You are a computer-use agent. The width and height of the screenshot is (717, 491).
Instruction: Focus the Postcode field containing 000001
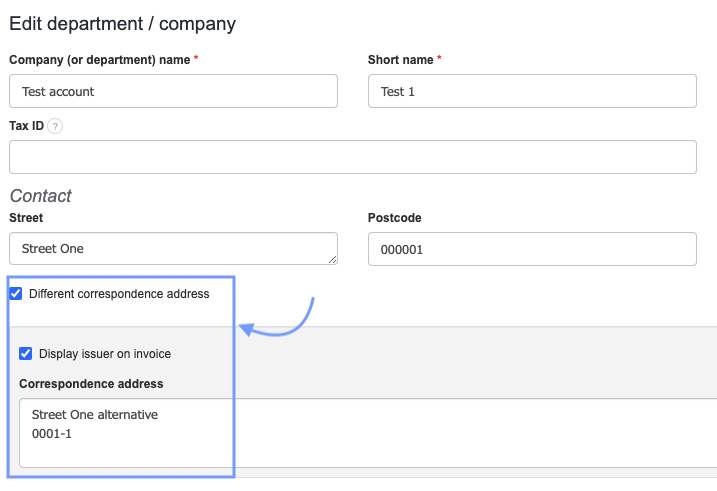point(532,249)
